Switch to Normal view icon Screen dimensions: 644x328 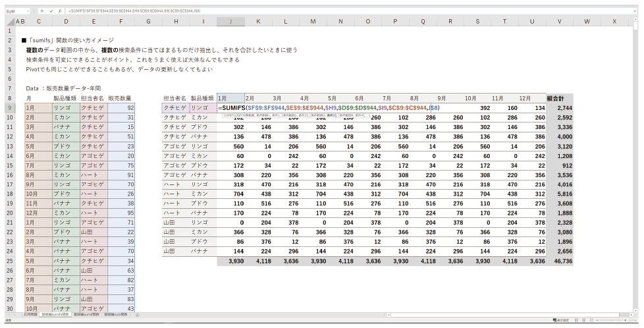pyautogui.click(x=577, y=320)
